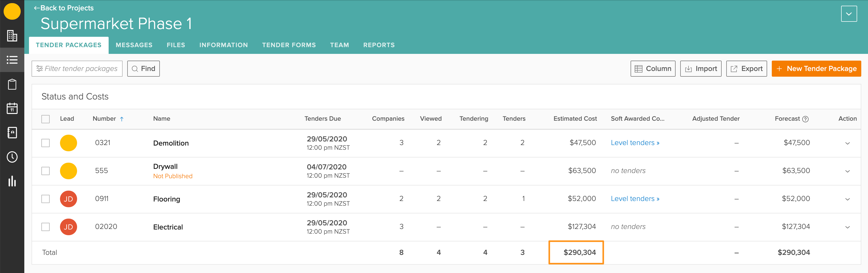Open the Flooring package name
This screenshot has height=273, width=868.
pos(167,199)
